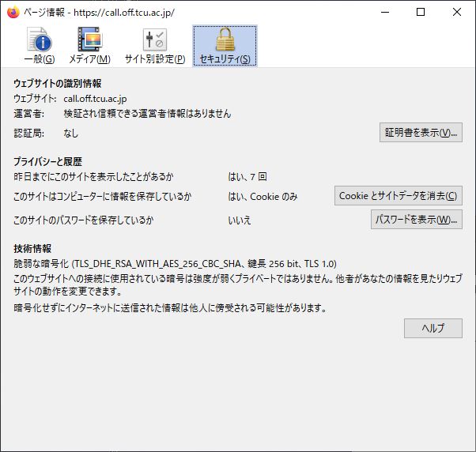
Task: Click the 脆弱な暗号化 TLS cipher line
Action: pyautogui.click(x=175, y=264)
